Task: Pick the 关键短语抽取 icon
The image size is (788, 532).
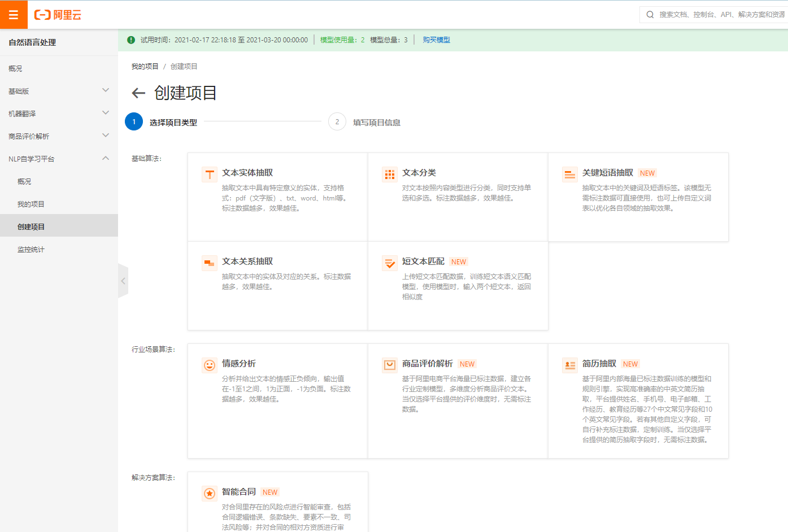Action: tap(570, 175)
